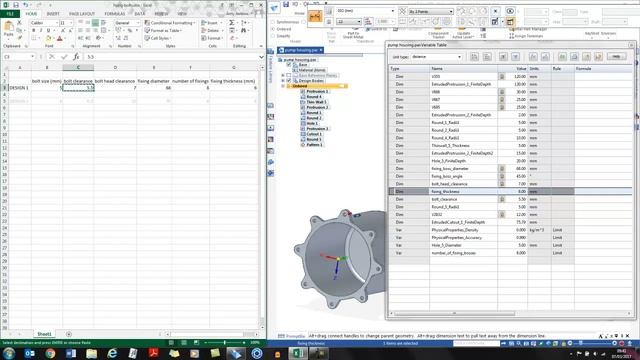Image resolution: width=640 pixels, height=360 pixels.
Task: Open the number format General dropdown
Action: click(138, 23)
